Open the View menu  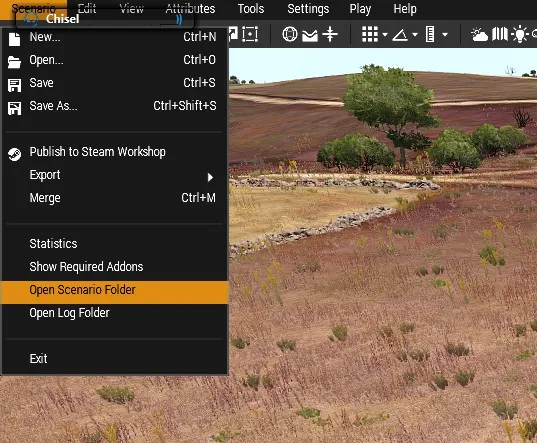click(x=132, y=9)
